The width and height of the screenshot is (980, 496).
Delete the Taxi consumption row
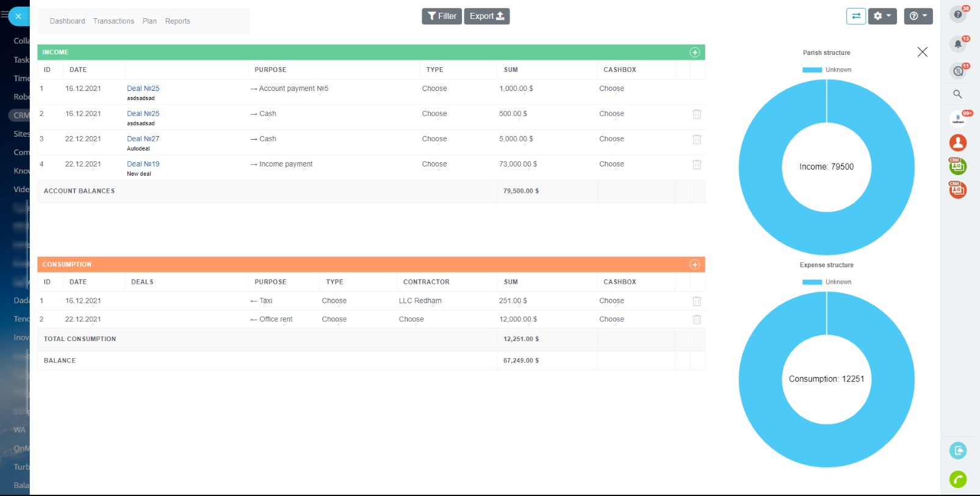click(x=696, y=301)
